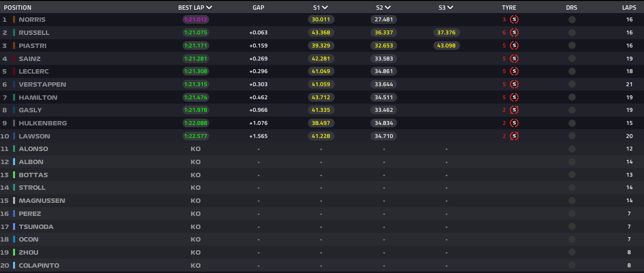This screenshot has width=644, height=273.
Task: Click Lawson's best lap 1:22.577
Action: [x=196, y=136]
